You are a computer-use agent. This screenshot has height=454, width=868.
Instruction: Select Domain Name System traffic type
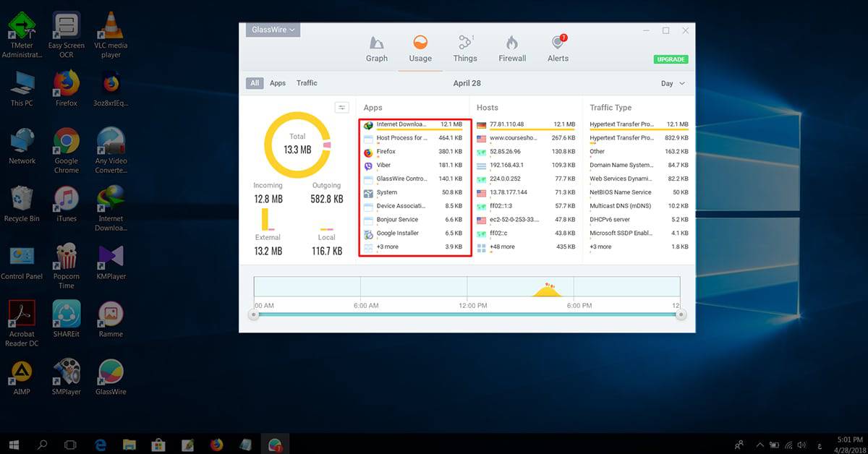pyautogui.click(x=639, y=166)
